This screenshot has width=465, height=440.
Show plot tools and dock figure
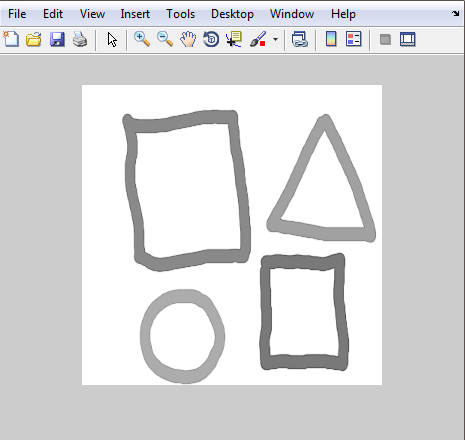point(407,39)
